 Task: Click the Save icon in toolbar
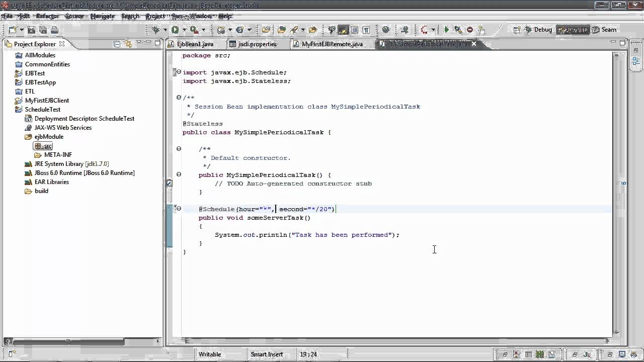pos(31,30)
